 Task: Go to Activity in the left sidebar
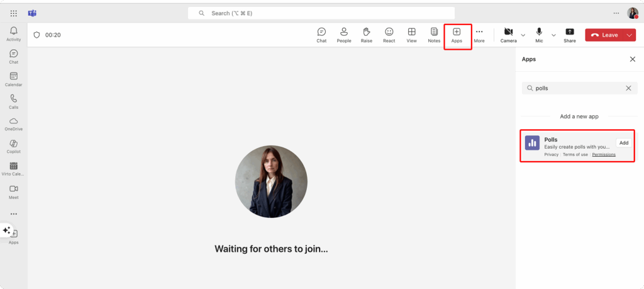click(13, 34)
